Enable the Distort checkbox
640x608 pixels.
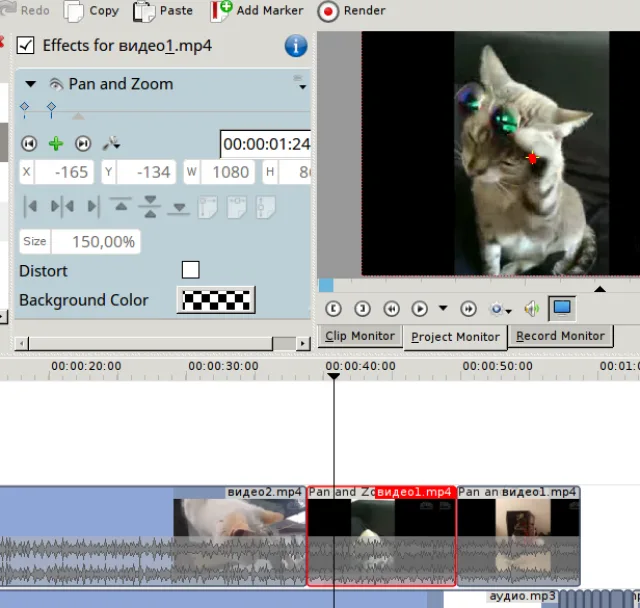point(191,270)
